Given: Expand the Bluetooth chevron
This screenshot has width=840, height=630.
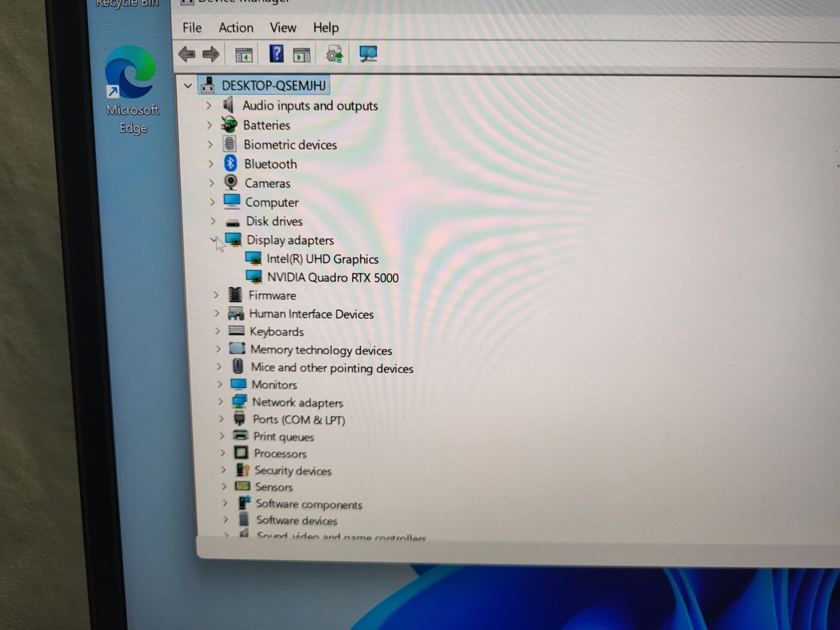Looking at the screenshot, I should tap(211, 164).
